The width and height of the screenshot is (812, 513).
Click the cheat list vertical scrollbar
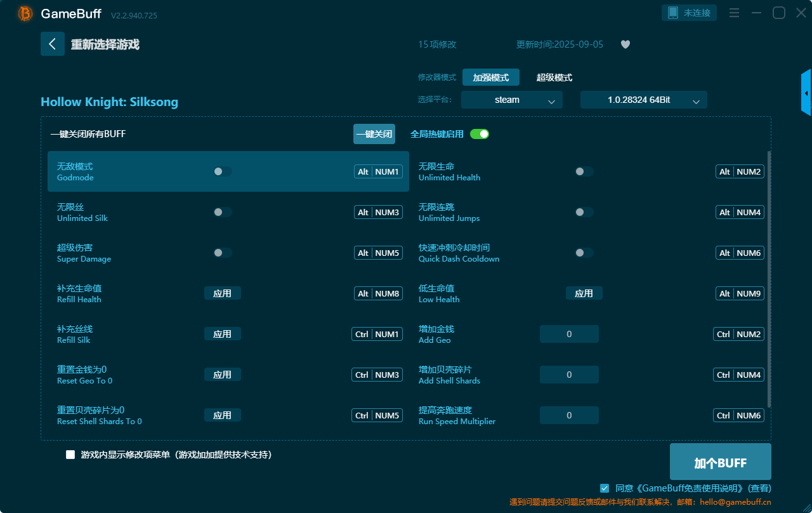tap(769, 279)
